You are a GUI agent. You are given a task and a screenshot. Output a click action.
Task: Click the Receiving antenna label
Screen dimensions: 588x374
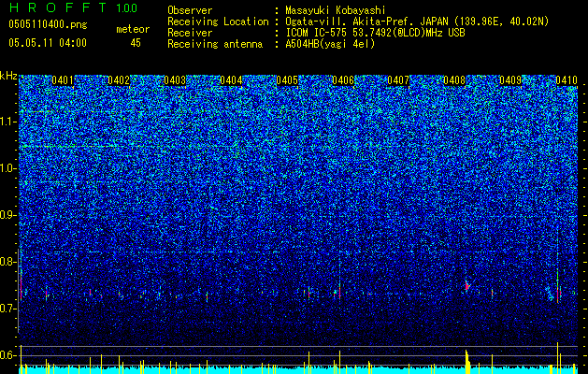pyautogui.click(x=215, y=44)
